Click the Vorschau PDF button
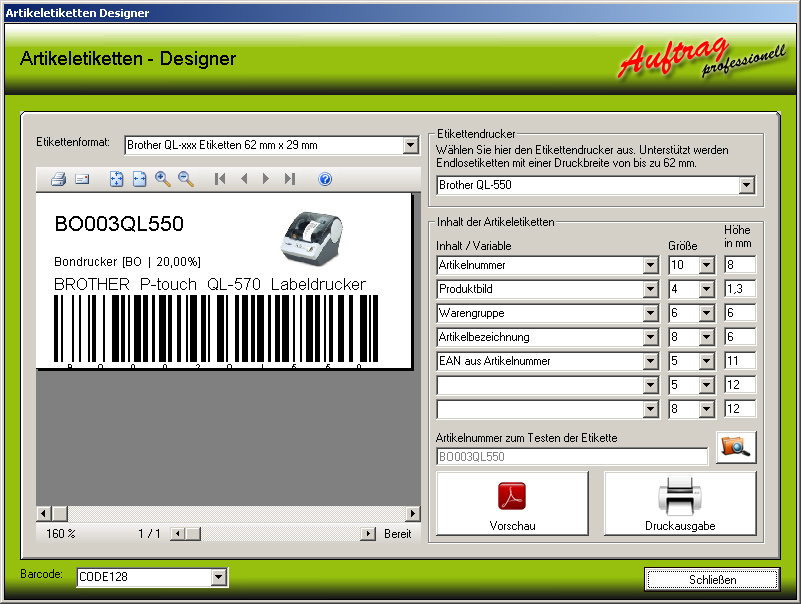The width and height of the screenshot is (801, 604). pyautogui.click(x=512, y=503)
